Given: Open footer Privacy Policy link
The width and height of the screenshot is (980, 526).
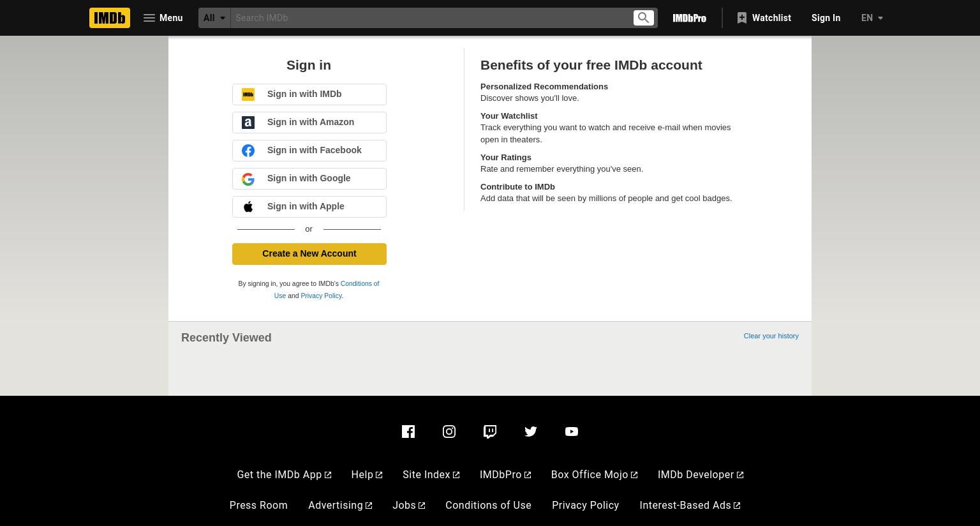Looking at the screenshot, I should pyautogui.click(x=585, y=506).
